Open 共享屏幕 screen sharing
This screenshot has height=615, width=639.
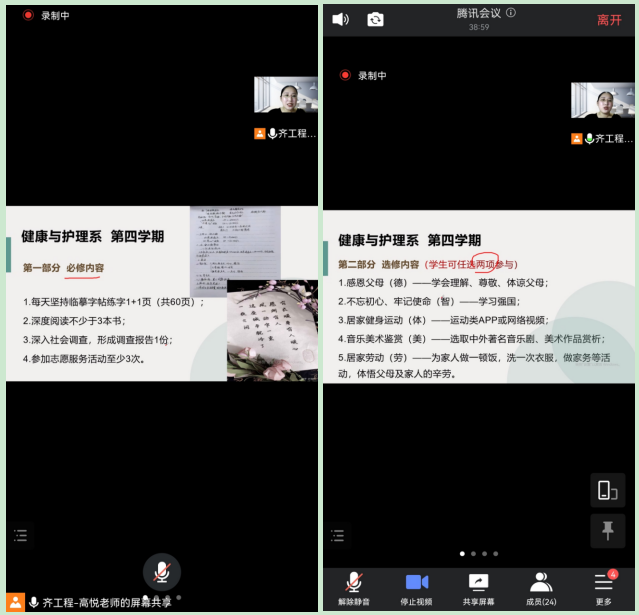pos(479,589)
